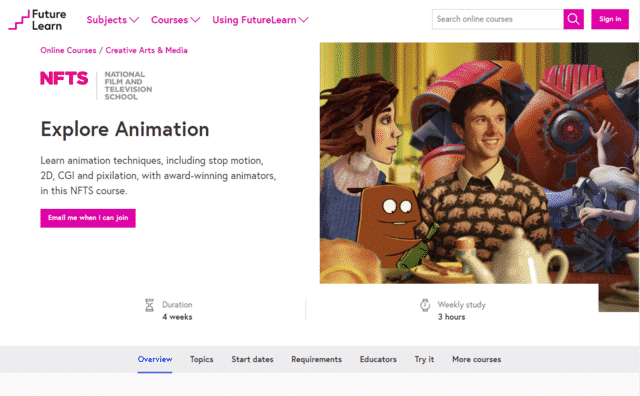Click the magnifying glass search icon

[x=573, y=19]
